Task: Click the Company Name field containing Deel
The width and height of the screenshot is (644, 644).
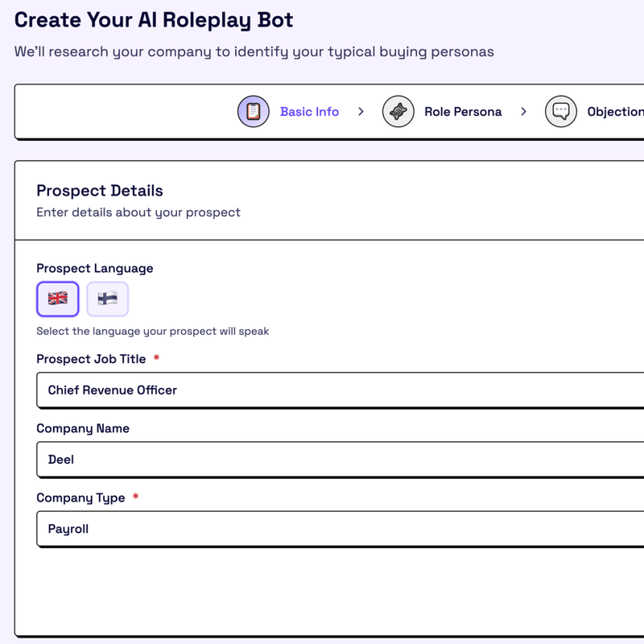Action: click(340, 460)
